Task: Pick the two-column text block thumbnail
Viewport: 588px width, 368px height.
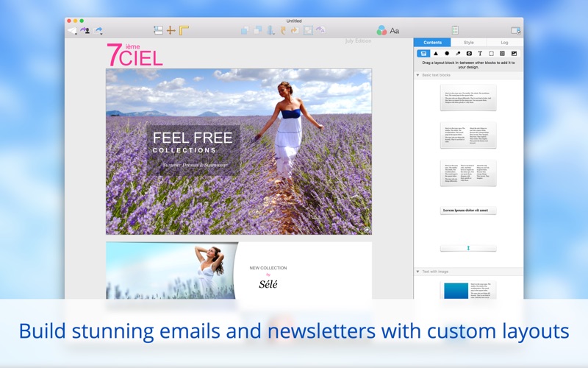Action: [468, 135]
